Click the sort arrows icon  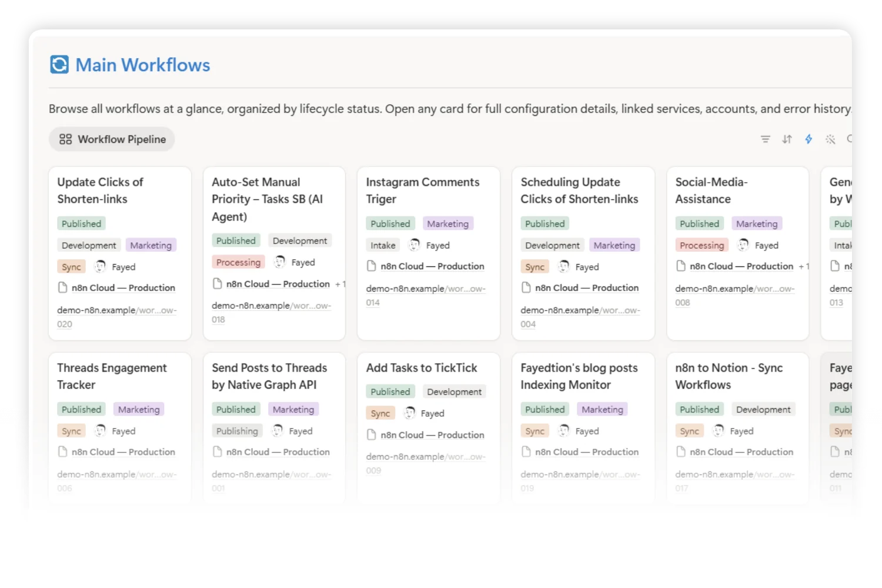point(787,139)
